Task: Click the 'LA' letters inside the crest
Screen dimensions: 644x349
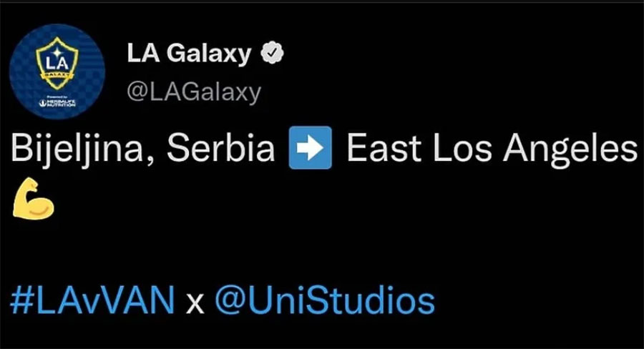Action: [x=57, y=64]
